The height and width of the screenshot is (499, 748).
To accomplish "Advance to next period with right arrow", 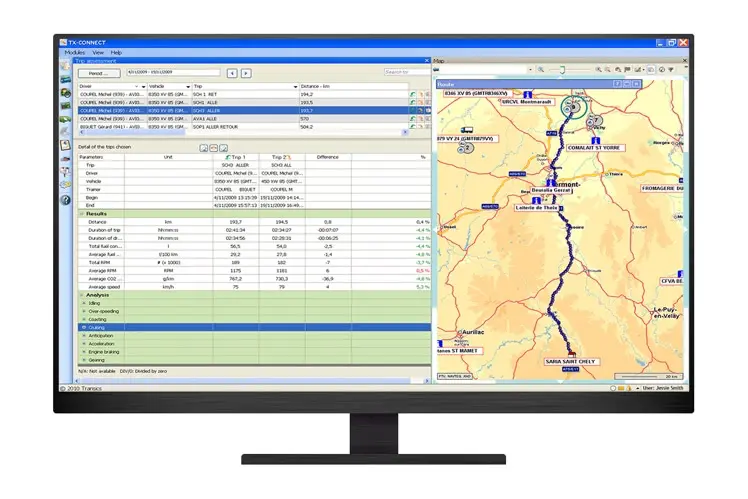I will (x=246, y=72).
